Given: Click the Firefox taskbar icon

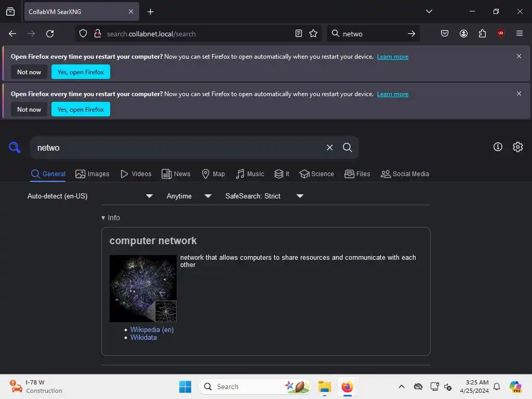Looking at the screenshot, I should click(x=347, y=387).
